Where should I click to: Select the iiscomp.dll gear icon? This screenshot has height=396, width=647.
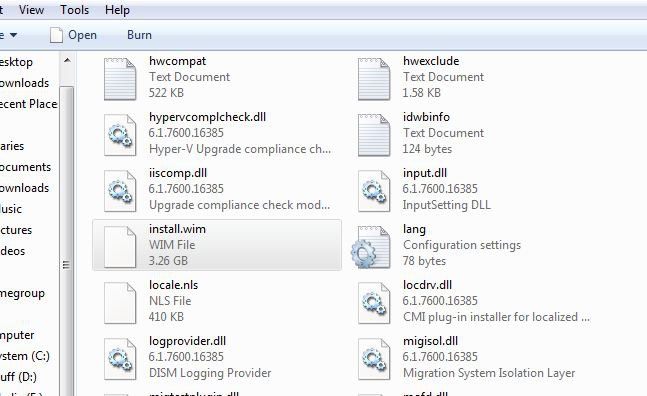click(x=120, y=191)
